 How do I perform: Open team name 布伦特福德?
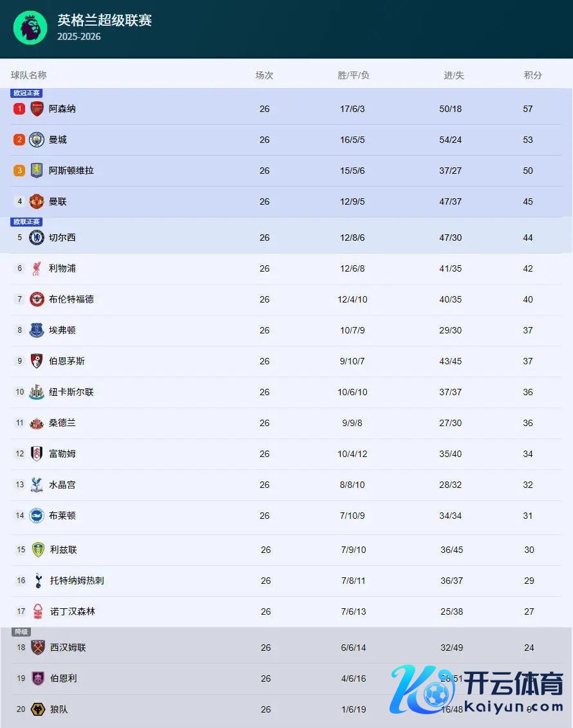coord(71,299)
